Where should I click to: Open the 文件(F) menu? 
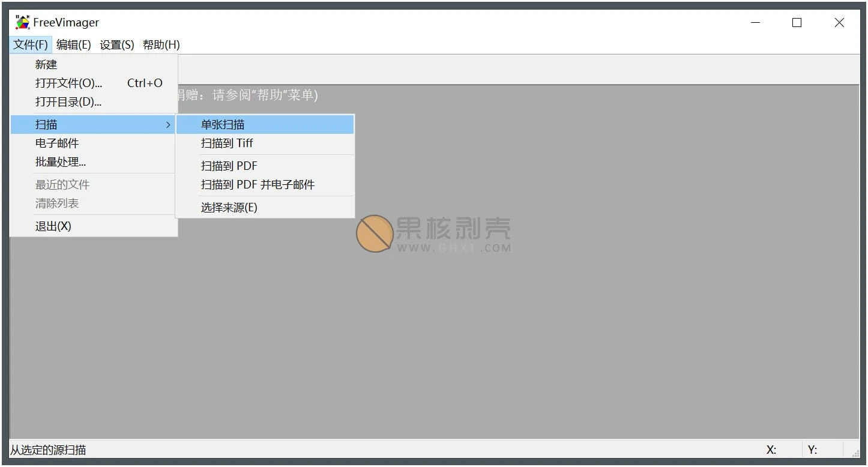pos(31,44)
